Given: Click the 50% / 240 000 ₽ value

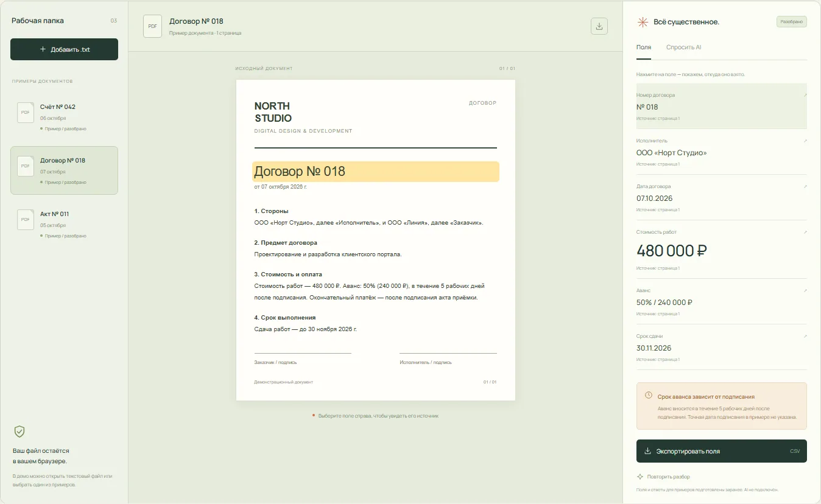Looking at the screenshot, I should tap(664, 303).
